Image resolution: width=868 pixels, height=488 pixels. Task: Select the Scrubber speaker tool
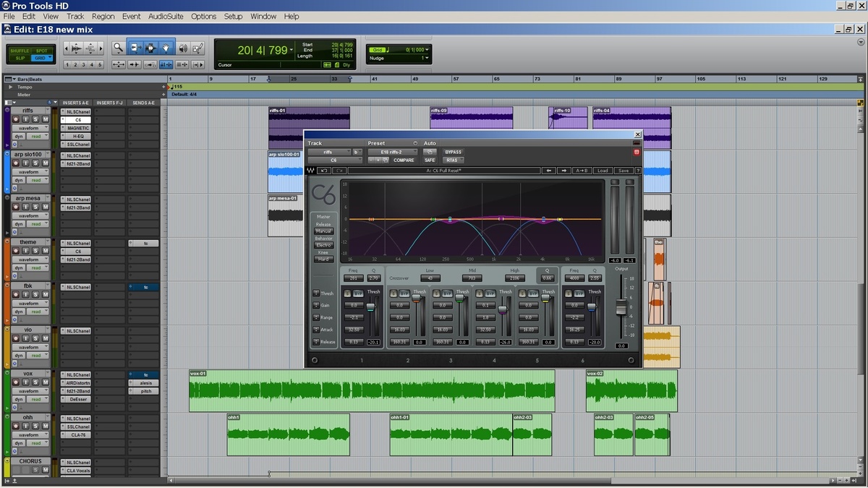[x=183, y=48]
